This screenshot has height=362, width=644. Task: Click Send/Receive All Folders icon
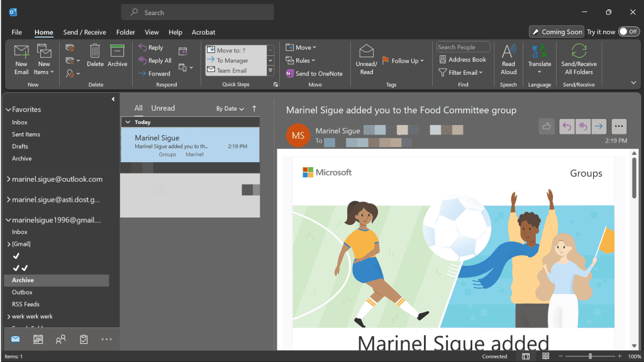point(579,59)
